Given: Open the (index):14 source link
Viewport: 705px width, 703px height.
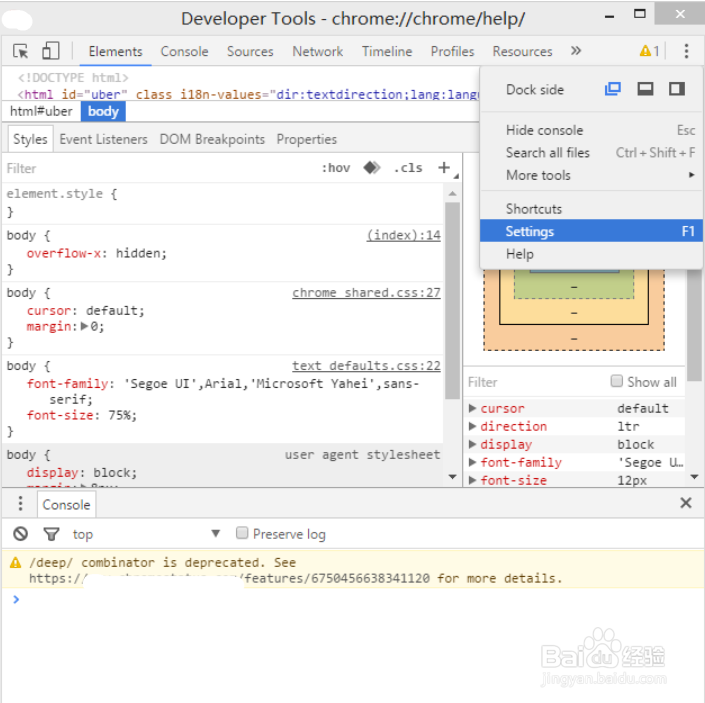Looking at the screenshot, I should pyautogui.click(x=404, y=235).
